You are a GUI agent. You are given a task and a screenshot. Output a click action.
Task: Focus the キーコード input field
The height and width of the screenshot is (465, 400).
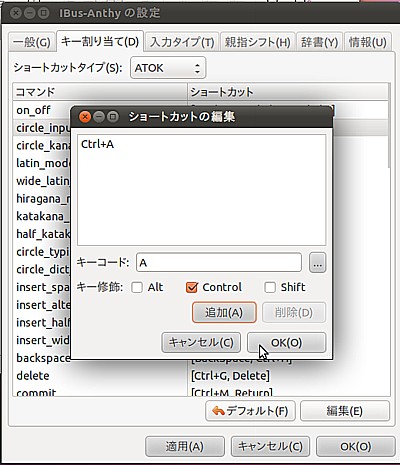pos(219,263)
